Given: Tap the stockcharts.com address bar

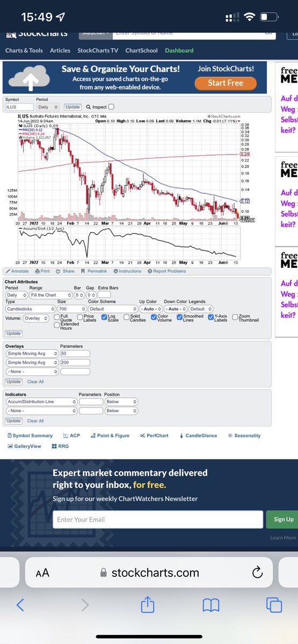Looking at the screenshot, I should [x=150, y=573].
